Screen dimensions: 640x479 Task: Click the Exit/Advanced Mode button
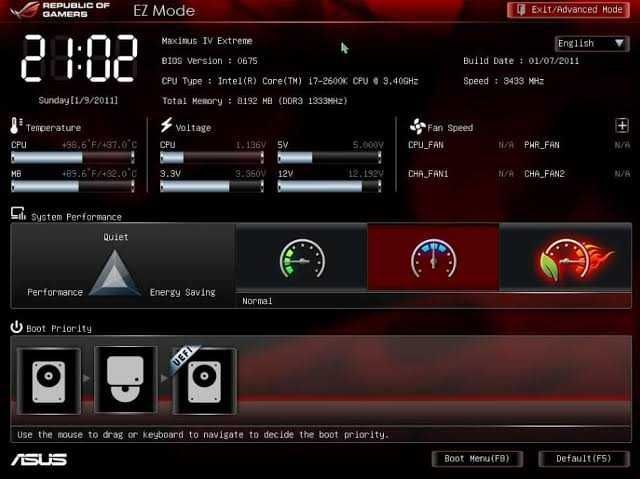coord(568,10)
